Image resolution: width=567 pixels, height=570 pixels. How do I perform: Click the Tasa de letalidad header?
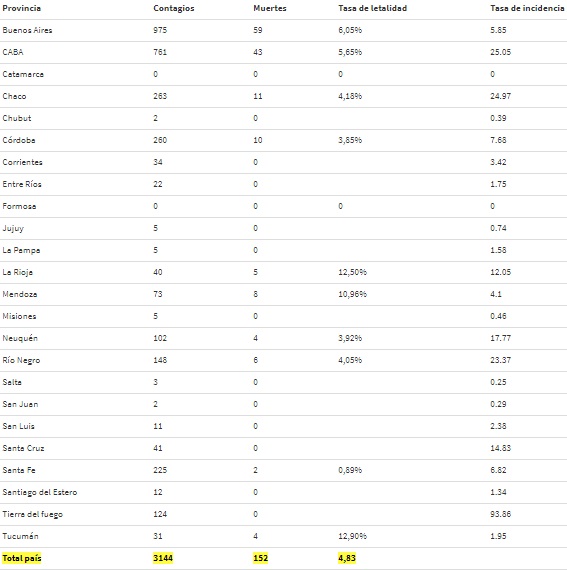[373, 8]
